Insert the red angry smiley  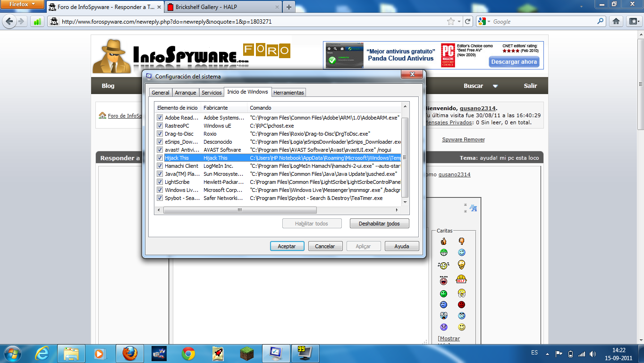pyautogui.click(x=461, y=305)
